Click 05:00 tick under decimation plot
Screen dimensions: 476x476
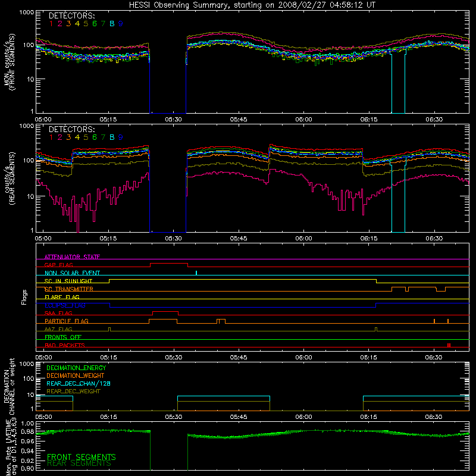(43, 417)
